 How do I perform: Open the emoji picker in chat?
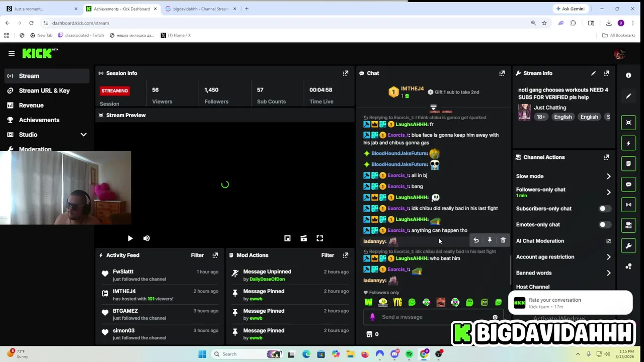click(x=495, y=317)
